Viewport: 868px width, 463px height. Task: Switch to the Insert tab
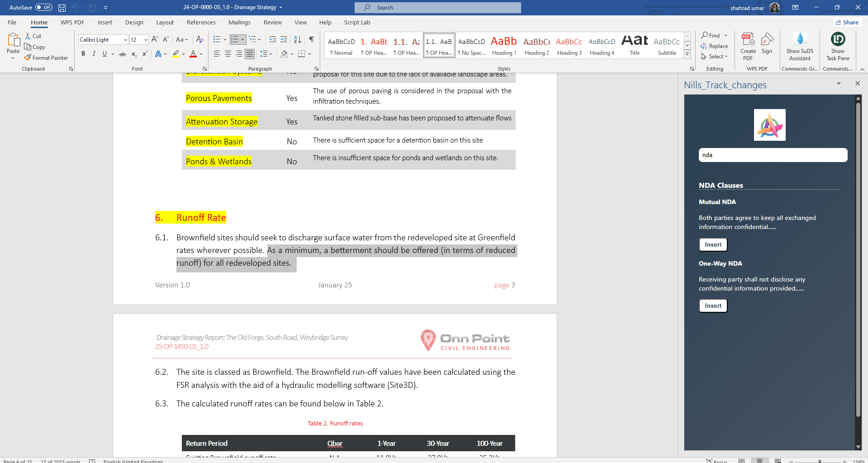pyautogui.click(x=105, y=22)
